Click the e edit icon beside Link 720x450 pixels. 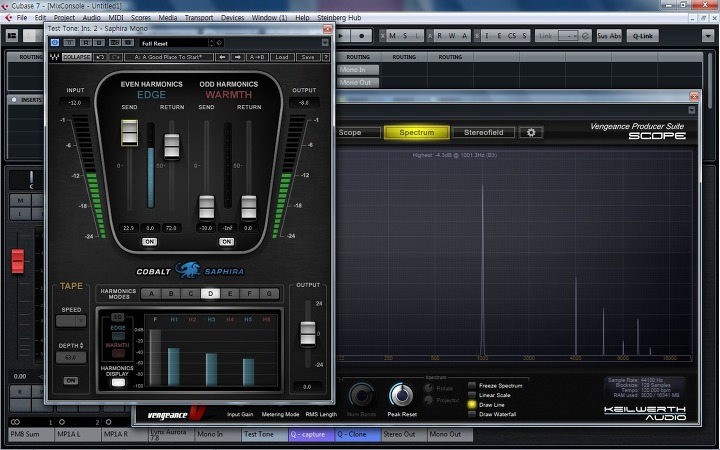[585, 36]
